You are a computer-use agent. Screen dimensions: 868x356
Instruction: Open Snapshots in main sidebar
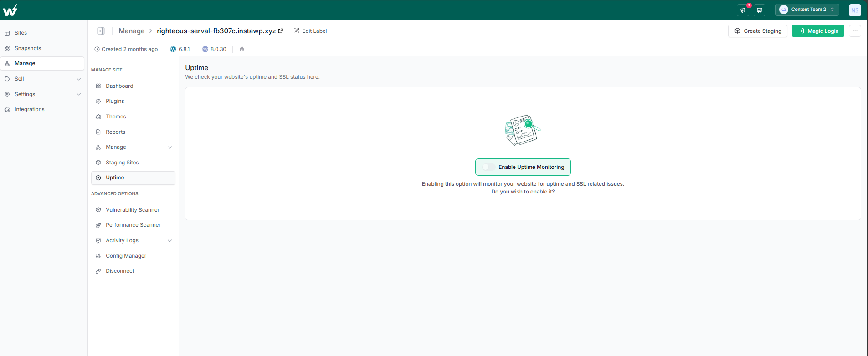42,48
